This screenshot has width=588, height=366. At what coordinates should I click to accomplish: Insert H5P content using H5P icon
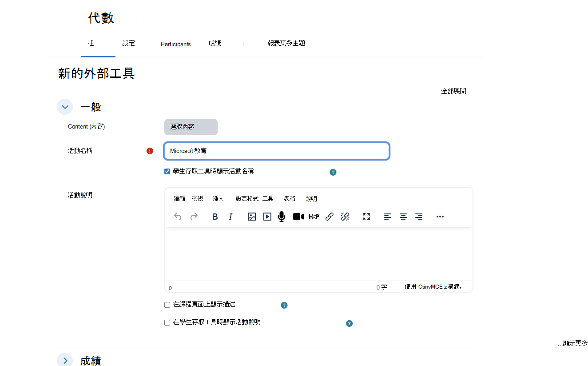click(314, 217)
